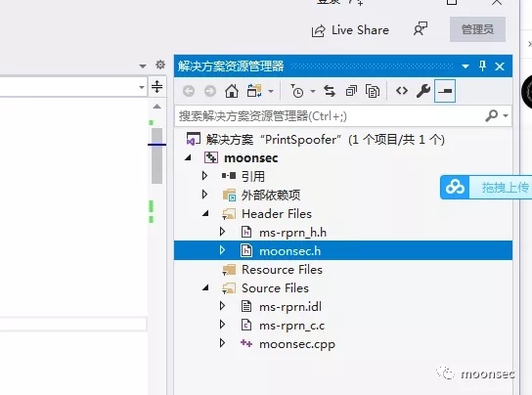
Task: Open the search options dropdown arrow
Action: tap(506, 116)
